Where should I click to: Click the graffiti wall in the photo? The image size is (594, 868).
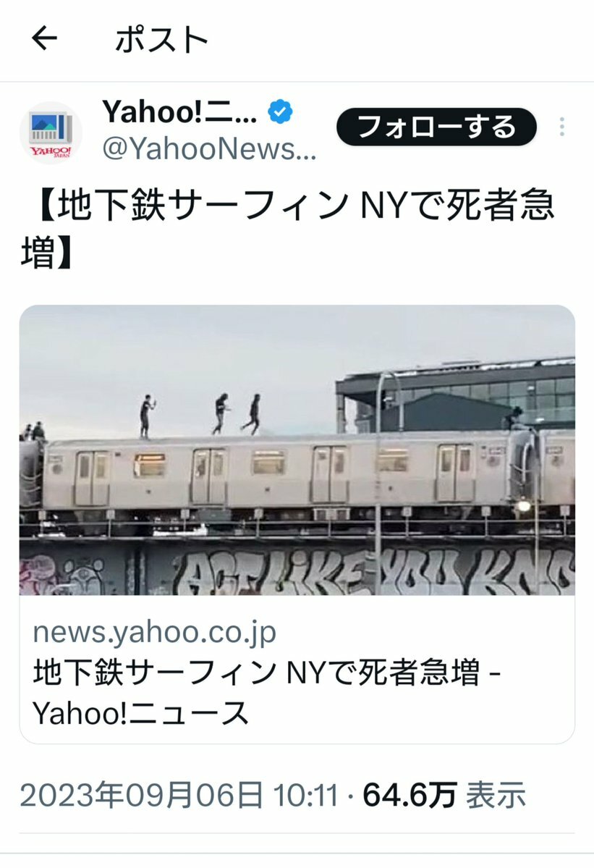[297, 570]
